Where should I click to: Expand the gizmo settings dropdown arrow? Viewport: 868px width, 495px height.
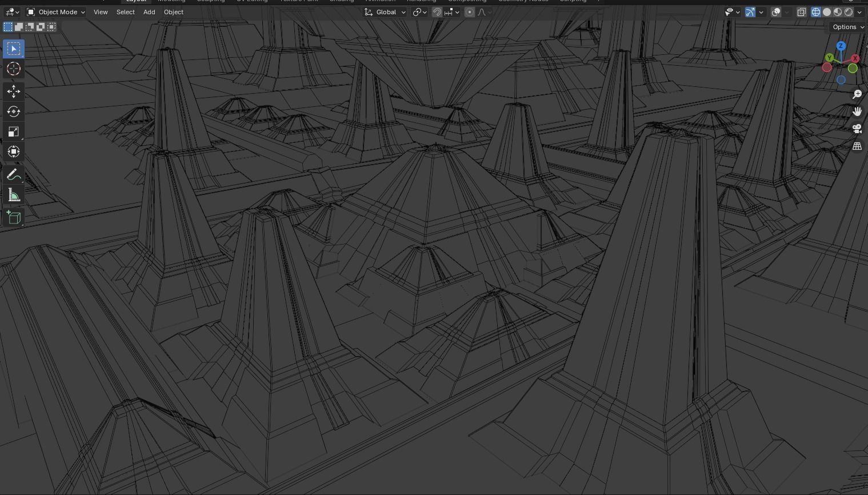761,12
